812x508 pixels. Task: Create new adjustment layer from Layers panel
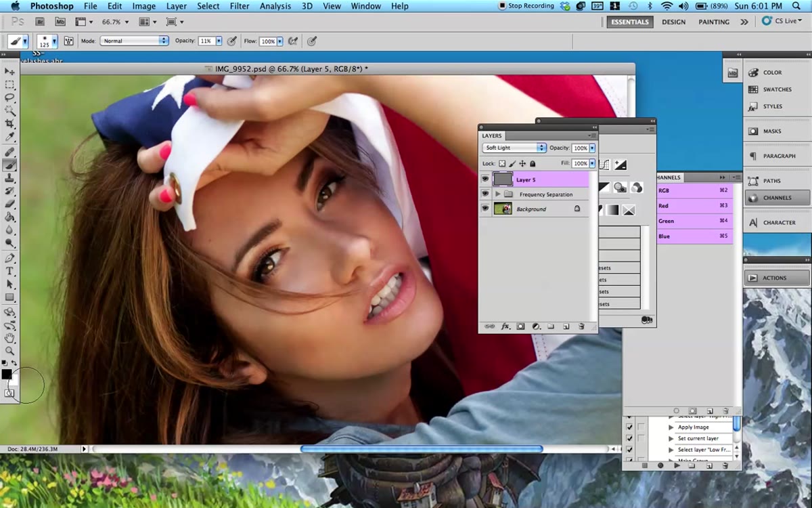pyautogui.click(x=536, y=326)
